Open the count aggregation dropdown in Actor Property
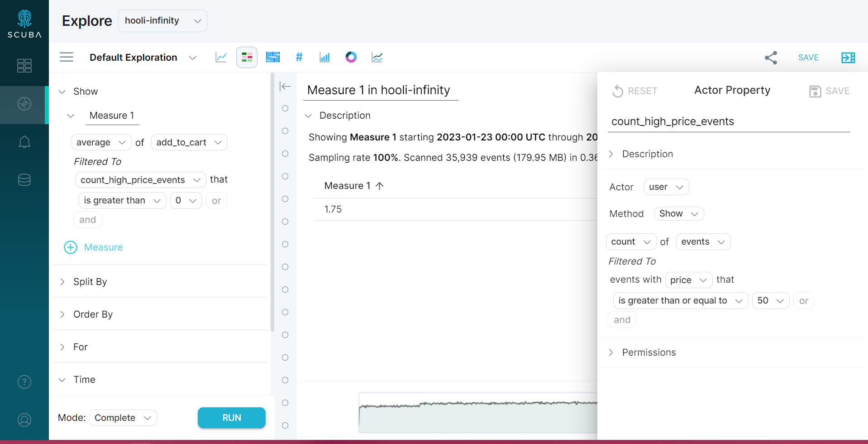 631,242
